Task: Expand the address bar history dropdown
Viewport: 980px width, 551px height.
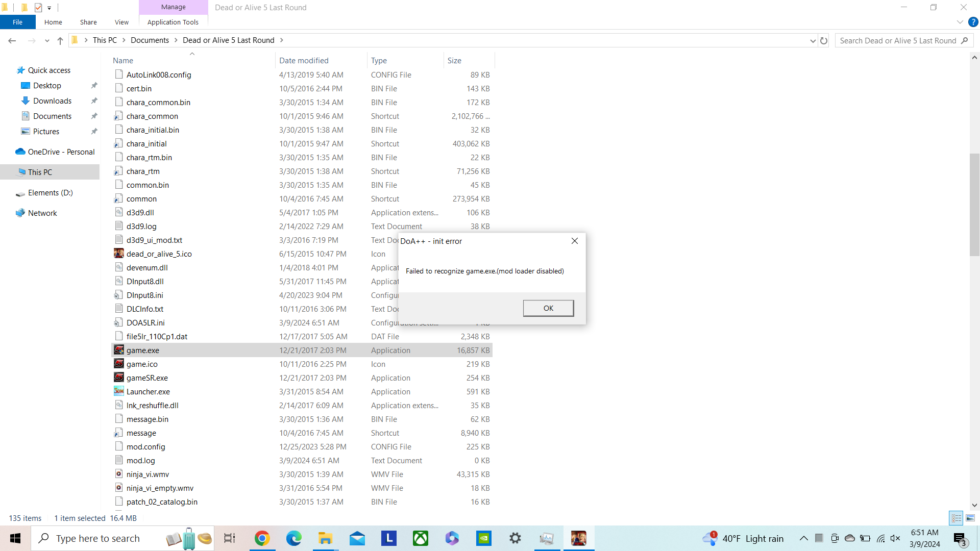Action: 813,40
